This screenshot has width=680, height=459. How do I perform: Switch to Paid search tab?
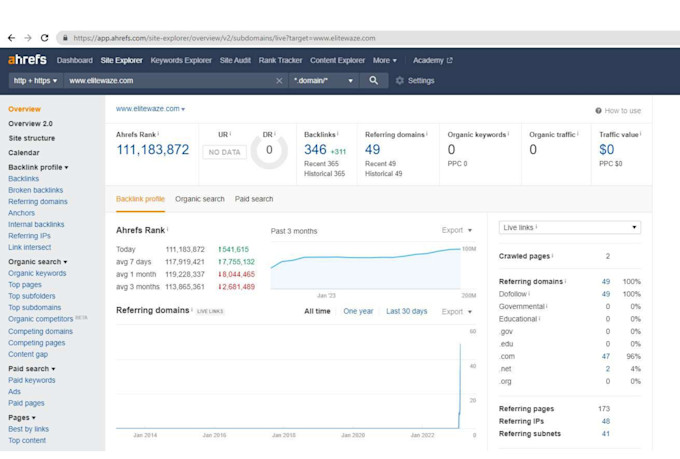tap(254, 199)
